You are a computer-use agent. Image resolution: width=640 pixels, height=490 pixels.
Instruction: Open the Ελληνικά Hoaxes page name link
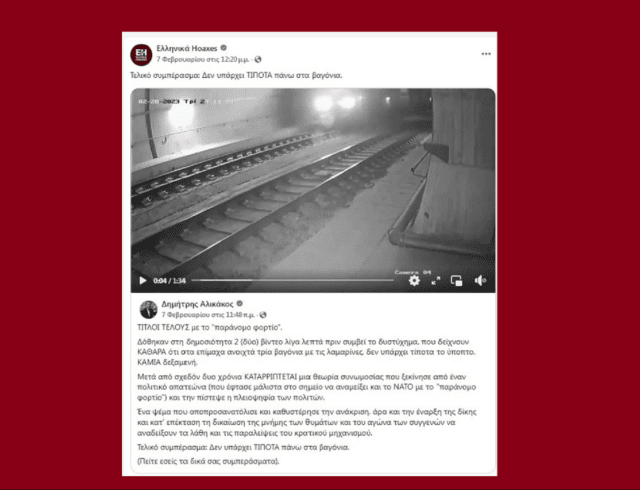[x=187, y=48]
